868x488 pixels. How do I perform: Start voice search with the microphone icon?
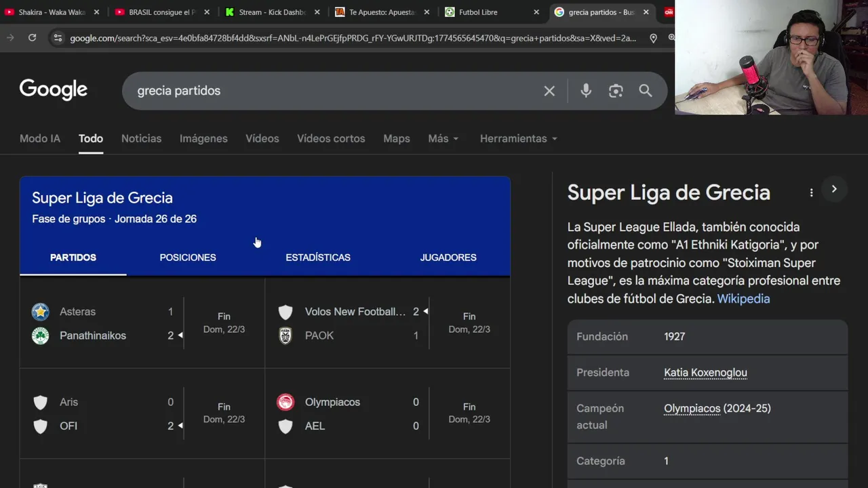(x=586, y=91)
